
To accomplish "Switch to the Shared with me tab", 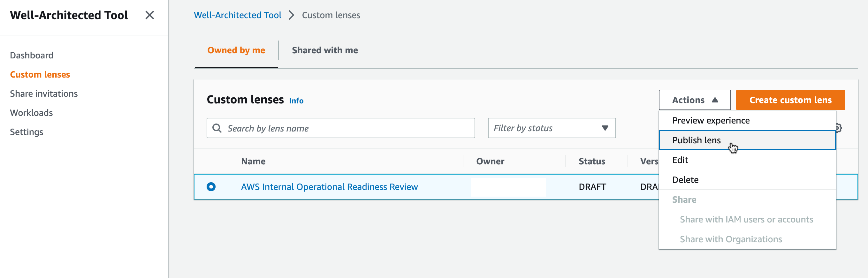I will coord(324,50).
